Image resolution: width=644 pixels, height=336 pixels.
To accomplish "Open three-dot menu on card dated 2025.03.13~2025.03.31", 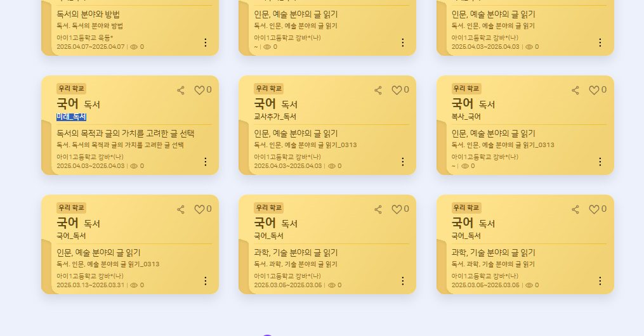I will [206, 281].
